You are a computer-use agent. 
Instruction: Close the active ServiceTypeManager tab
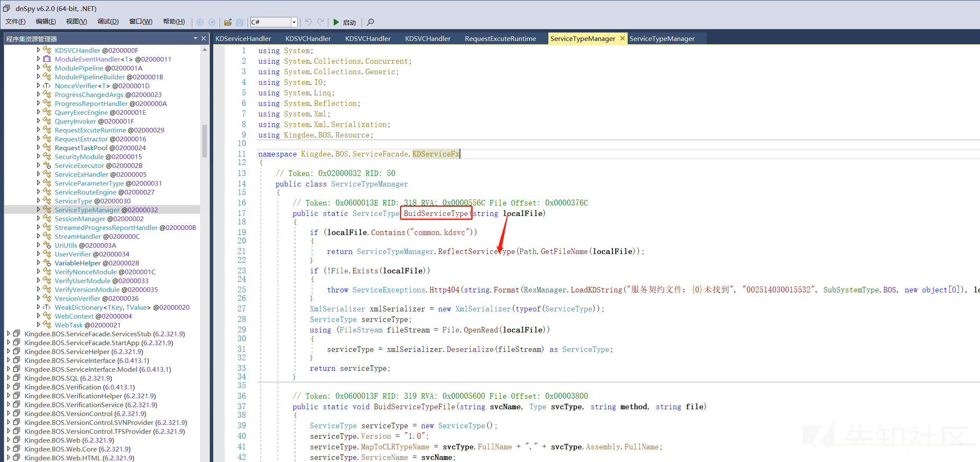(622, 38)
